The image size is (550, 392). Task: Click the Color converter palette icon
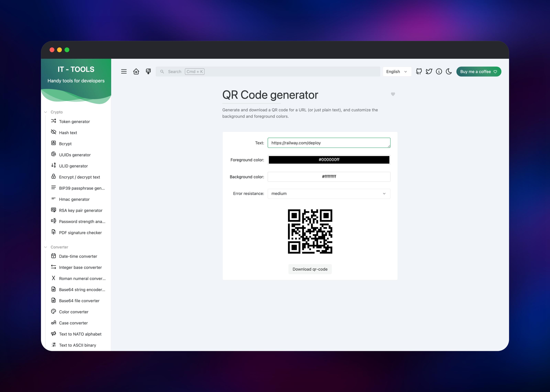[x=54, y=311]
